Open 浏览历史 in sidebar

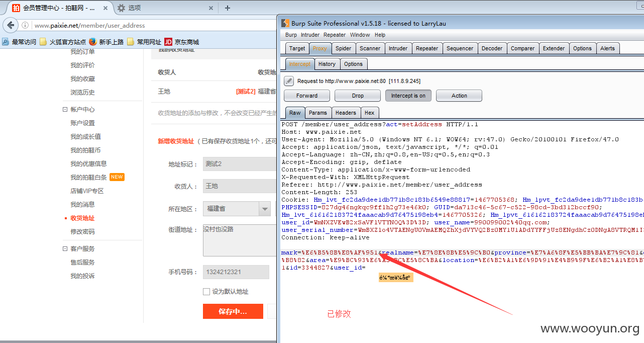[82, 92]
